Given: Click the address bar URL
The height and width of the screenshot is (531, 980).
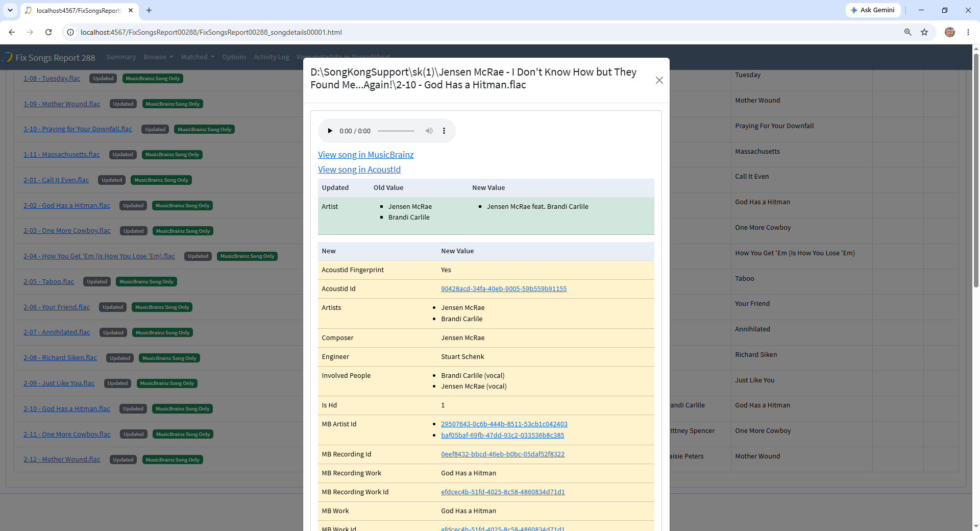Looking at the screenshot, I should coord(211,32).
